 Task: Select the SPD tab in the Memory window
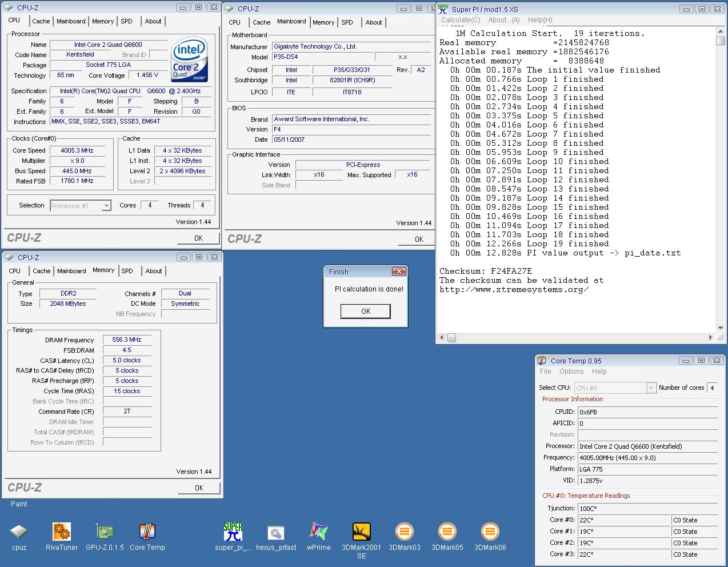pos(127,271)
